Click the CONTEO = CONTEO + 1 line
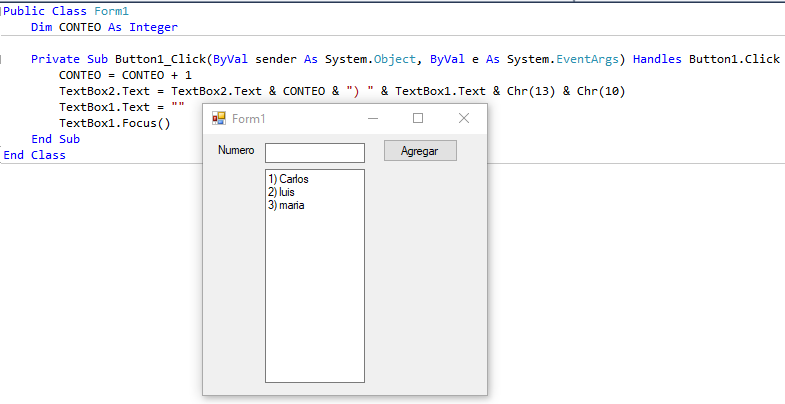Viewport: 785px width, 404px height. click(x=125, y=75)
